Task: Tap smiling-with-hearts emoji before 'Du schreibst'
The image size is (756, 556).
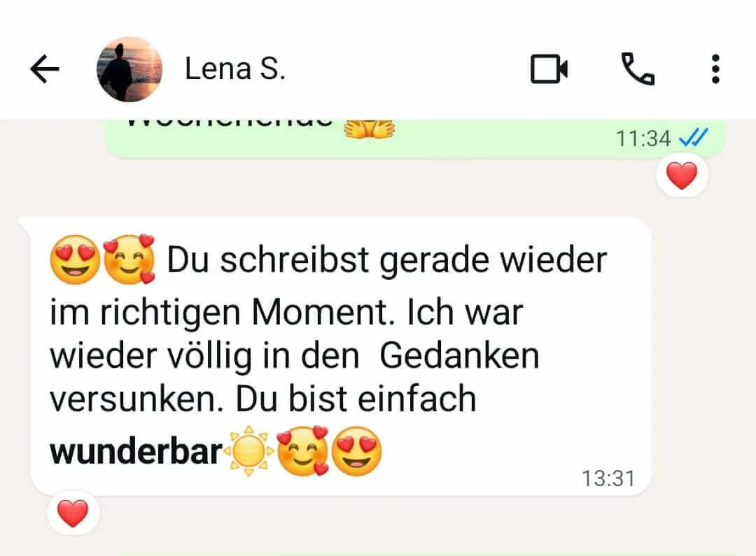Action: [129, 259]
